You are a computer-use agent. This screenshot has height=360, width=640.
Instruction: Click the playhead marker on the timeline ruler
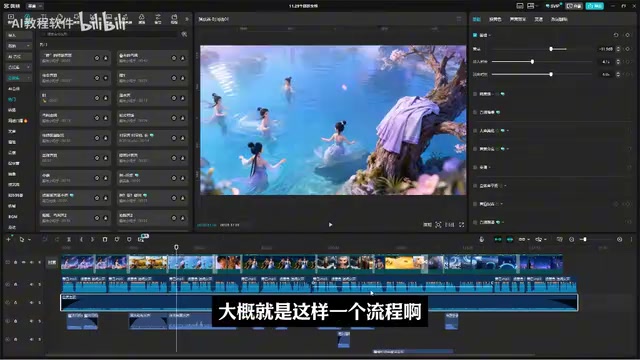tap(176, 247)
